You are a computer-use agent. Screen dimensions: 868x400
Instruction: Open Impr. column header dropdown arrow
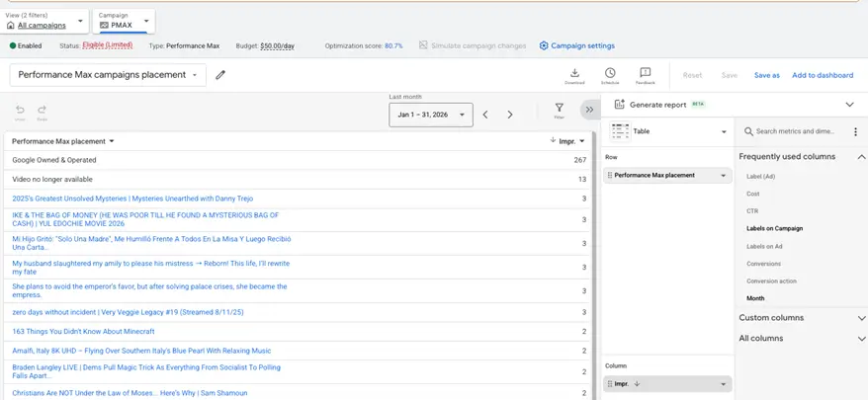click(x=581, y=141)
